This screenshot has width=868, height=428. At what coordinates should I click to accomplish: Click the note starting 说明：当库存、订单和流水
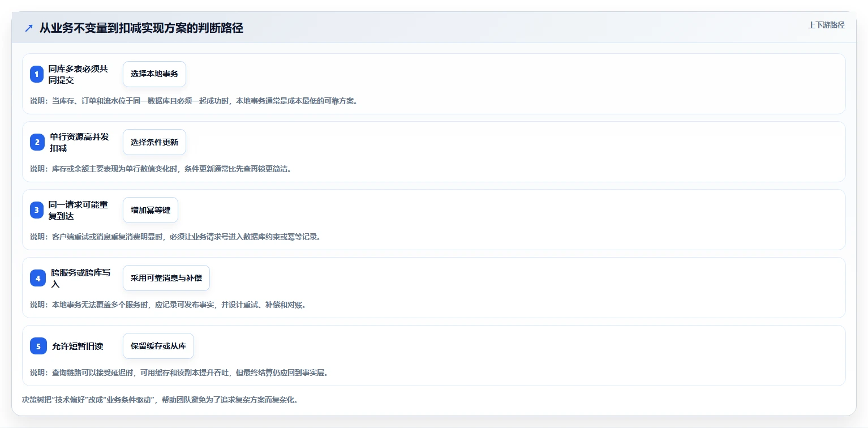point(194,101)
